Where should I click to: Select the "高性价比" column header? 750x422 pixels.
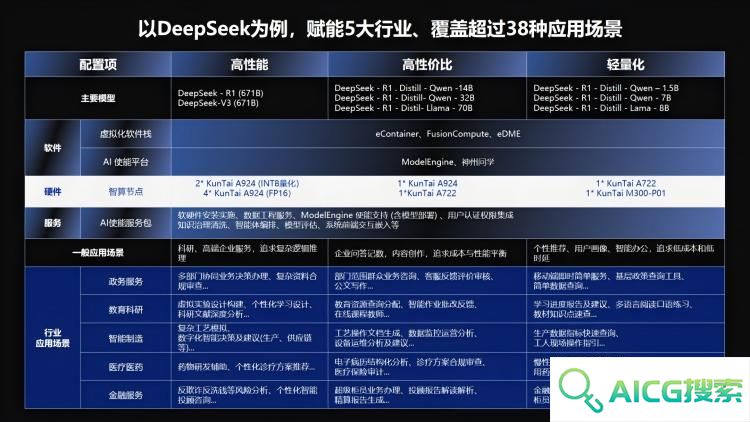coord(427,64)
